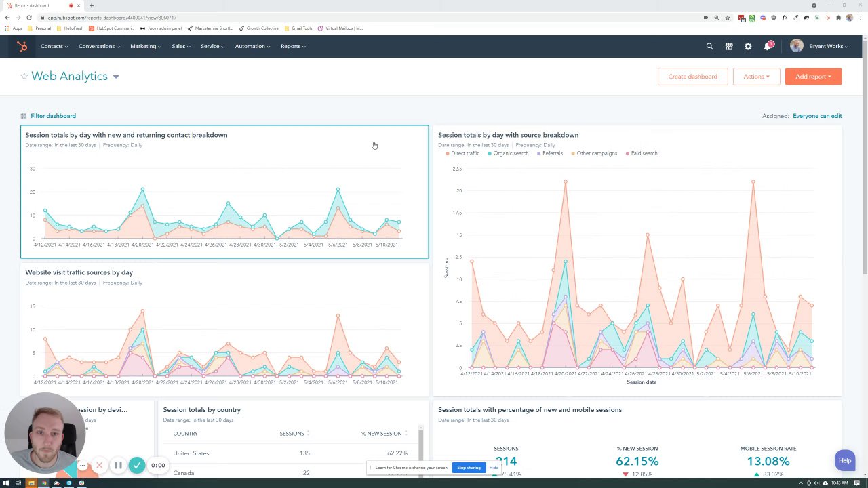Favorite the Web Analytics dashboard star
Viewport: 868px width, 488px height.
24,76
